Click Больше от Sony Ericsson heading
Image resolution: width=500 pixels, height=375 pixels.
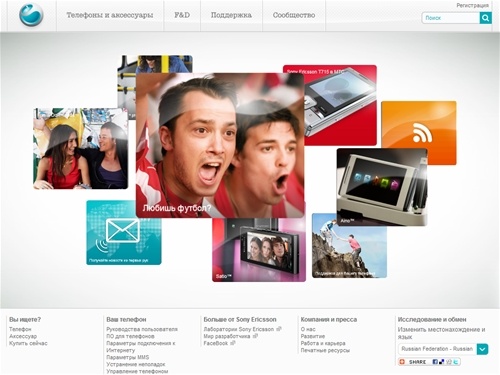coord(240,319)
